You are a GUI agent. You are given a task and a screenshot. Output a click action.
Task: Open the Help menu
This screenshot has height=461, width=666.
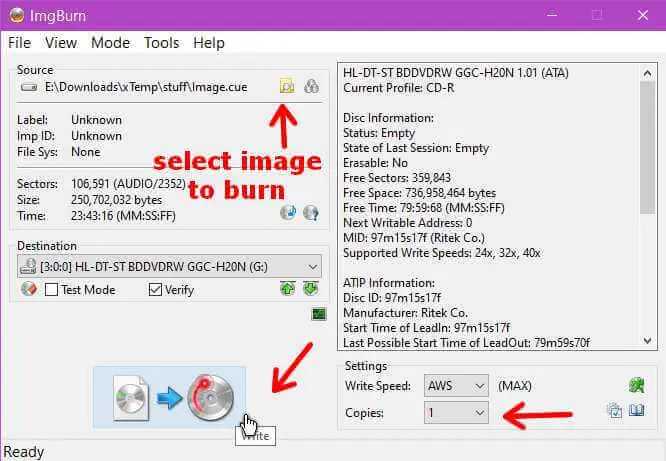(x=209, y=42)
